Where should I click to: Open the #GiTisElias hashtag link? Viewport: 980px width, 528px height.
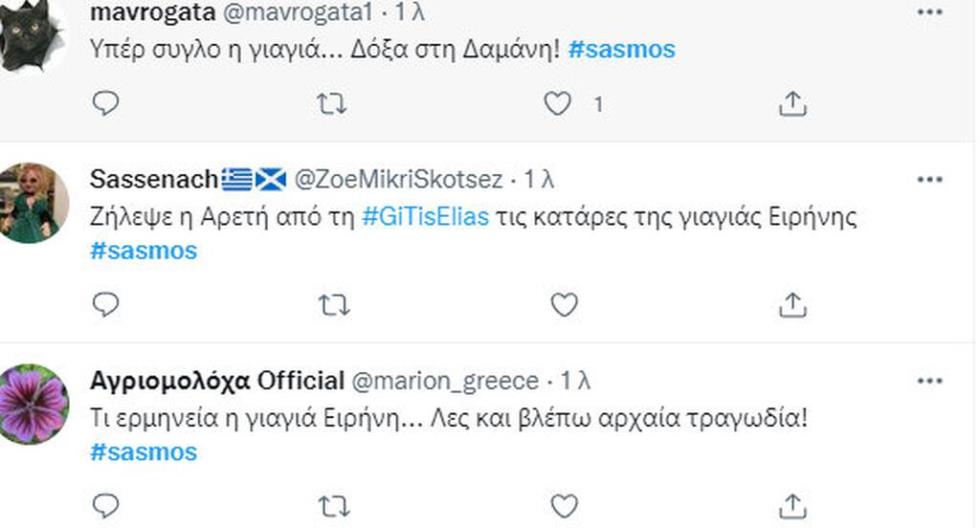(x=424, y=217)
